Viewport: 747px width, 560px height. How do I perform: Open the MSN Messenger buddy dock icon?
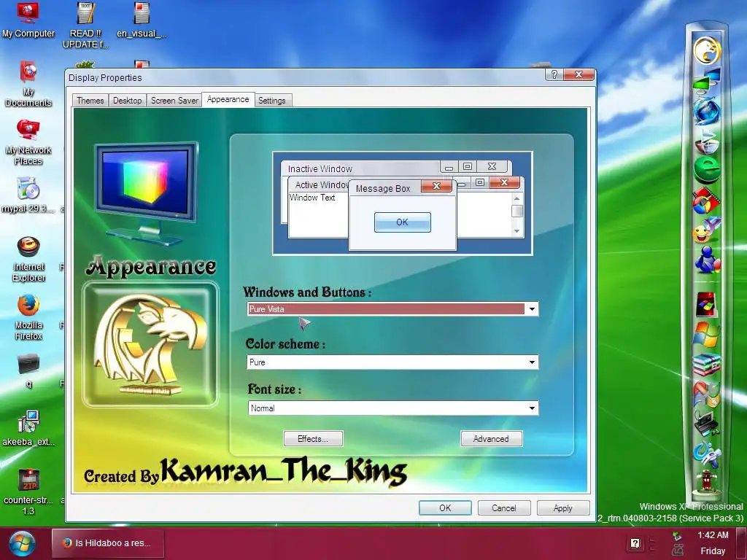(x=707, y=260)
